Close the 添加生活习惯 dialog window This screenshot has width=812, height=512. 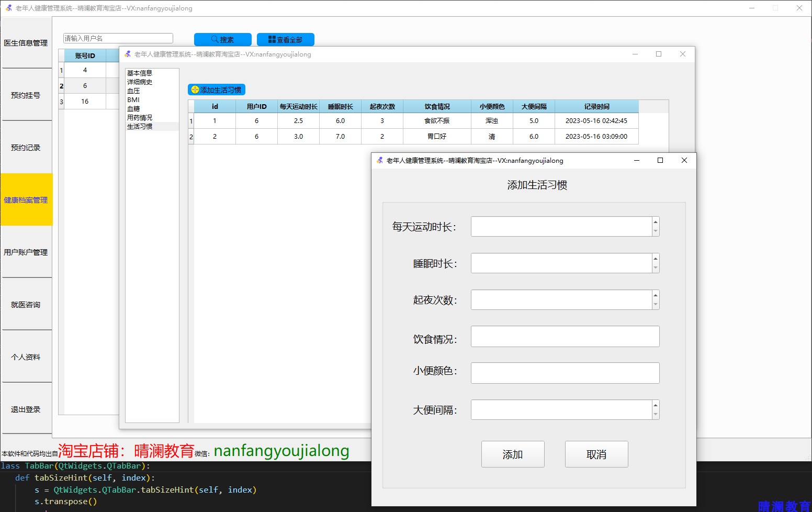click(684, 160)
